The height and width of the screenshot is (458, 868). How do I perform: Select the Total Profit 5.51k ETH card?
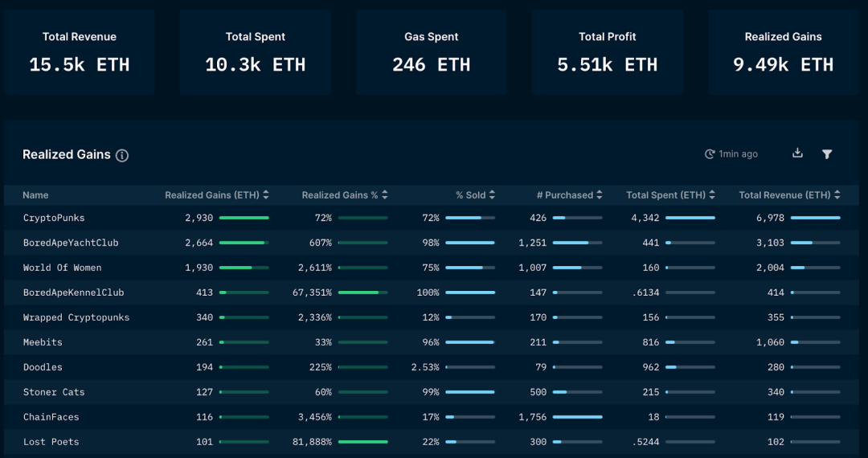pos(608,52)
